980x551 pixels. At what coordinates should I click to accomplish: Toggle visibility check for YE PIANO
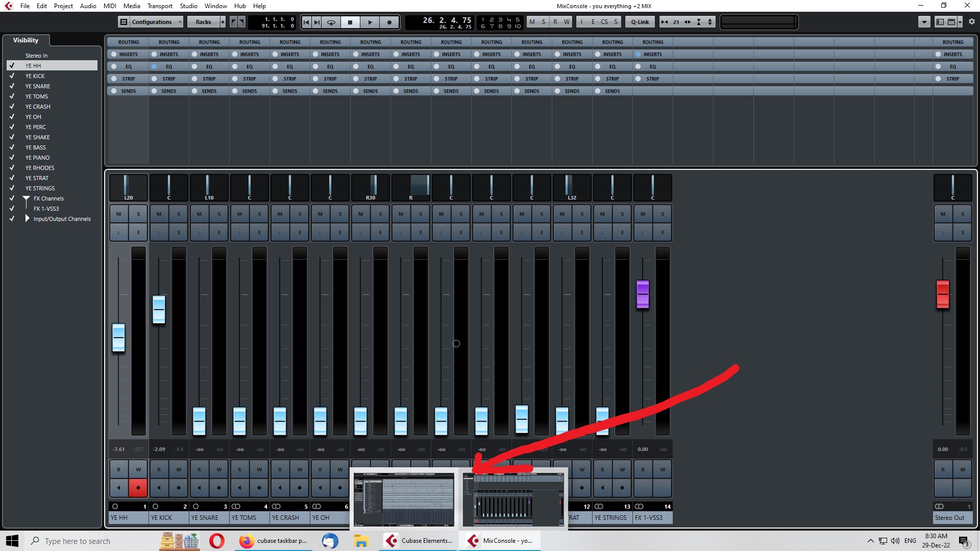pyautogui.click(x=12, y=158)
